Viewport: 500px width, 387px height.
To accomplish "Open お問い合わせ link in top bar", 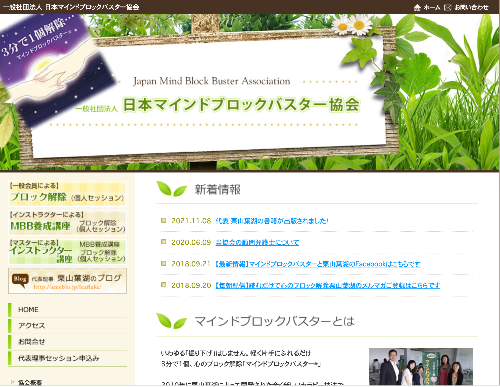I will [x=471, y=7].
